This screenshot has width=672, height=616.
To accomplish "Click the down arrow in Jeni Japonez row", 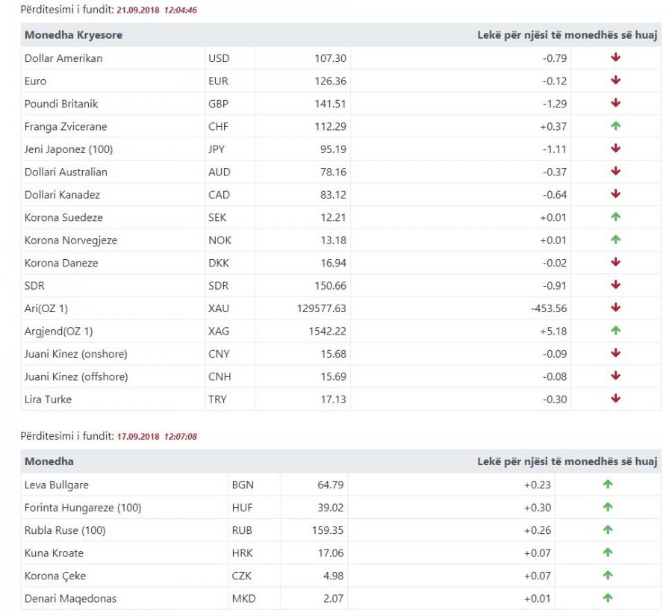I will (x=615, y=149).
